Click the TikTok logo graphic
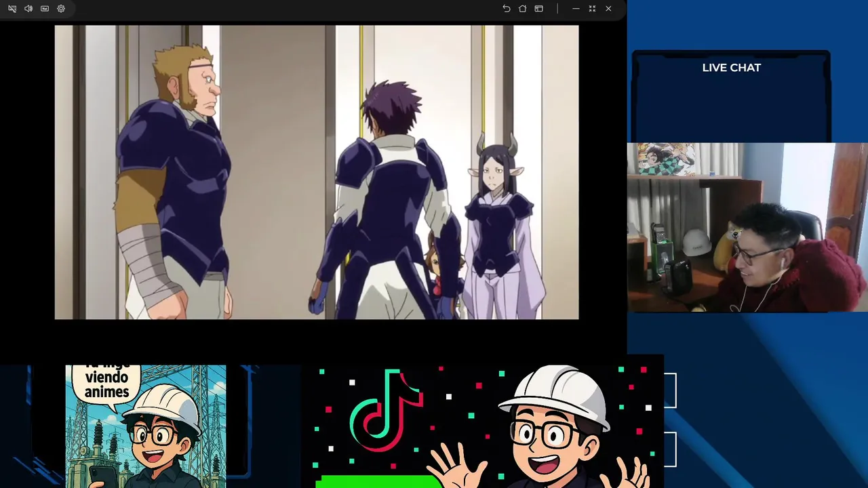Image resolution: width=868 pixels, height=488 pixels. tap(387, 410)
